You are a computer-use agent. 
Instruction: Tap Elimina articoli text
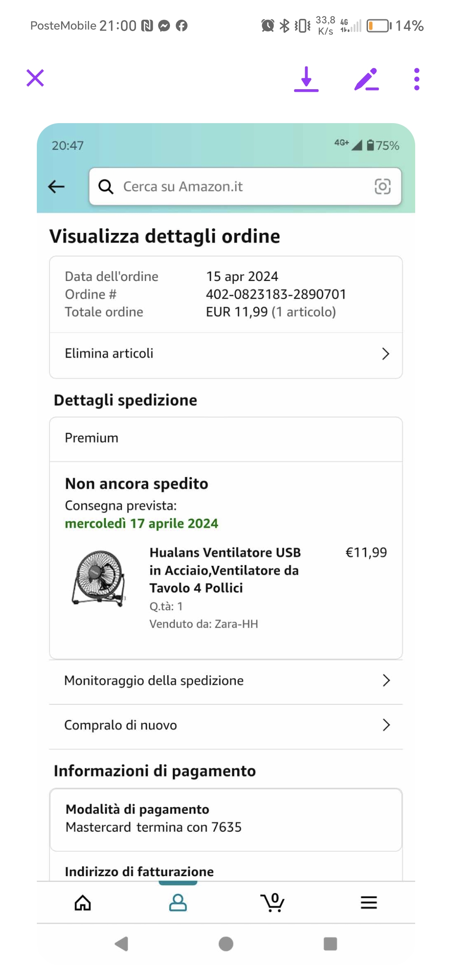109,353
